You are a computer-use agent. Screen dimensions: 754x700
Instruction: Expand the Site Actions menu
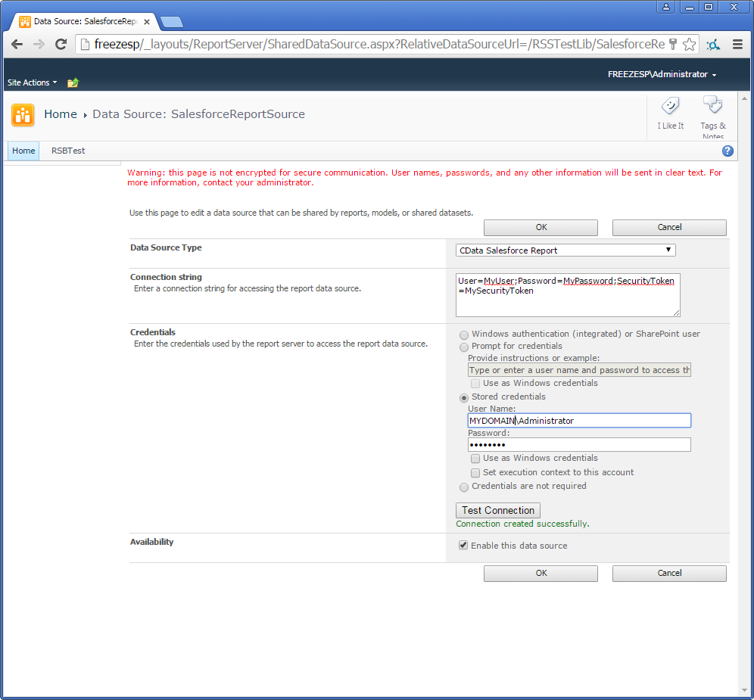30,82
